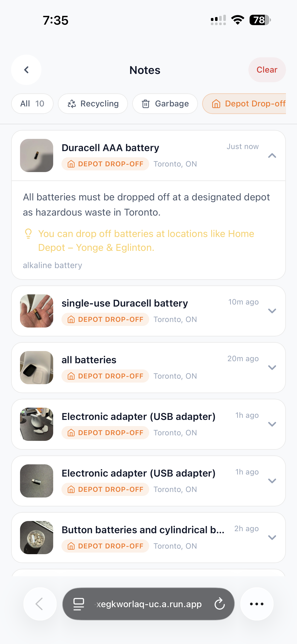Expand the Button batteries note
Image resolution: width=297 pixels, height=644 pixels.
272,538
